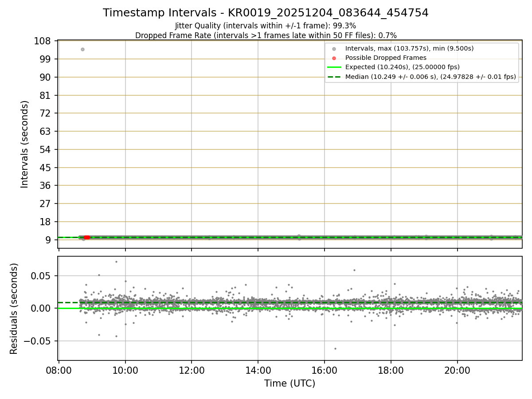Click the lowest residual point below −0.05 near 16:20
The height and width of the screenshot is (399, 532).
335,348
